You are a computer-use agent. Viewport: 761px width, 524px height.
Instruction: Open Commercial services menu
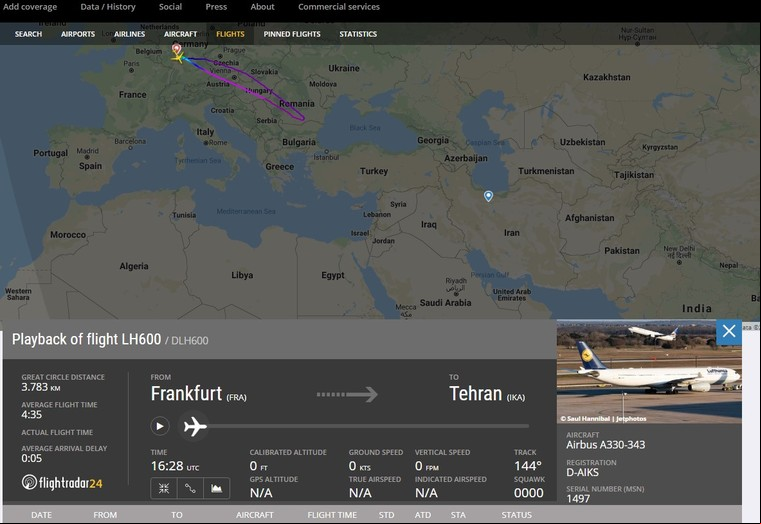[x=339, y=7]
